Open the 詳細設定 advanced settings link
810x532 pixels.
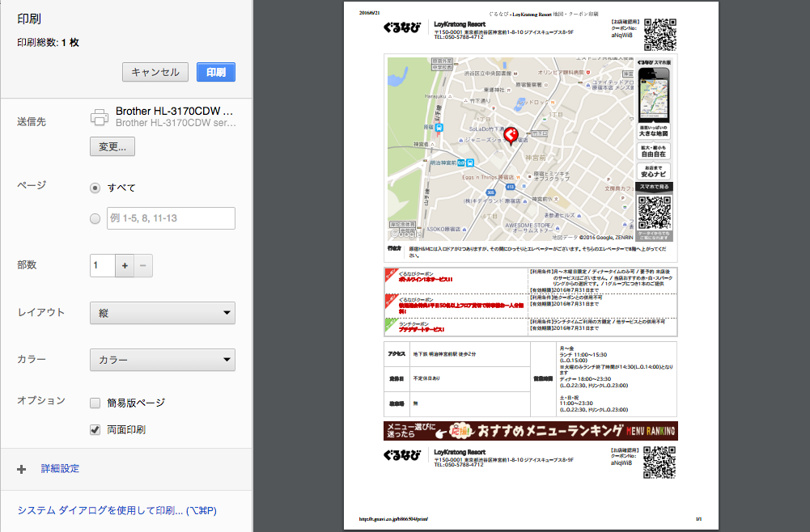tap(60, 468)
